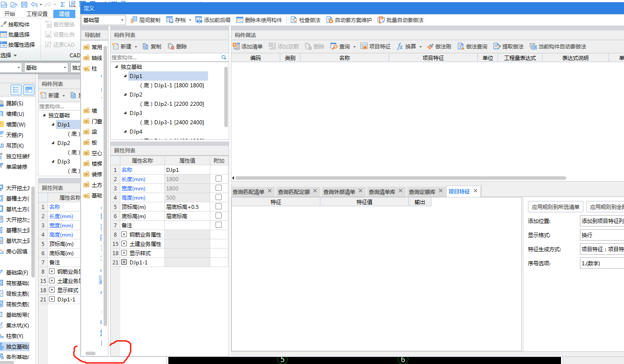Click the search magnifier in 搜索构件 box
624x364 pixels.
[223, 57]
